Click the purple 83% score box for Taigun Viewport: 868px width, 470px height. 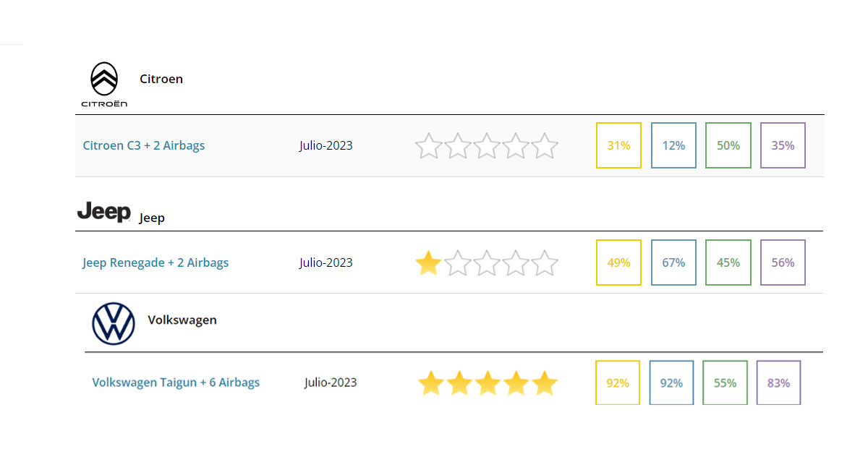tap(778, 383)
